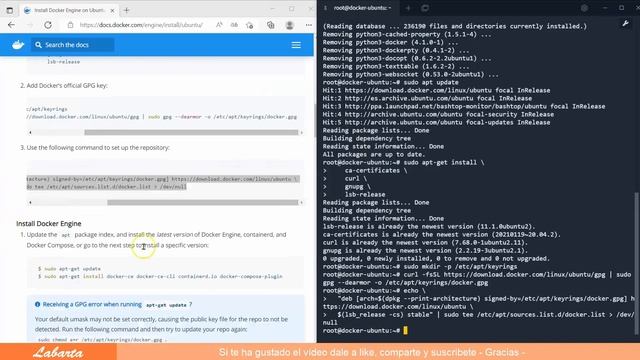Viewport: 640px width, 360px height.
Task: Click the docs.docker.com address bar
Action: point(141,25)
